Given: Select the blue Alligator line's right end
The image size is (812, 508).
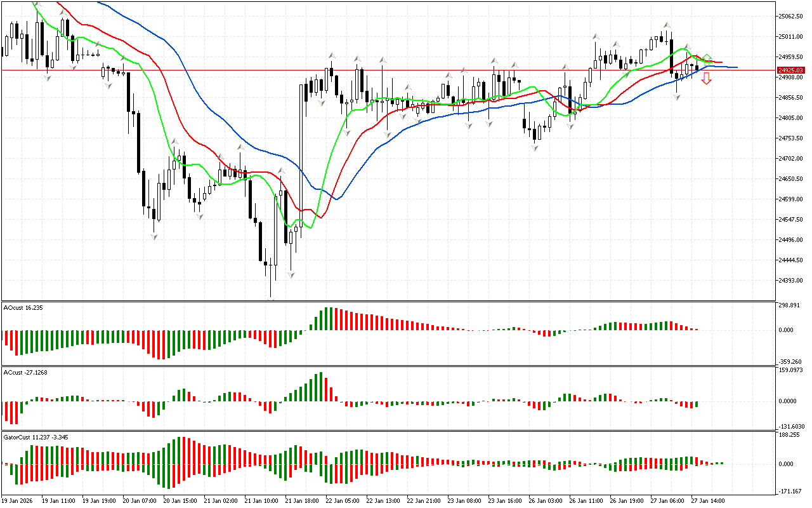Looking at the screenshot, I should [x=735, y=67].
